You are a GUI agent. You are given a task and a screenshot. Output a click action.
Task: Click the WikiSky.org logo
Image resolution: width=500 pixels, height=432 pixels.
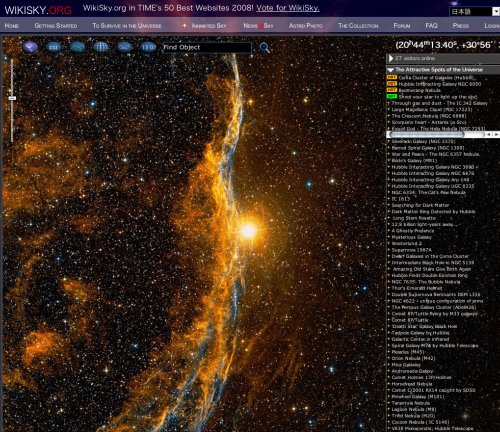(38, 10)
